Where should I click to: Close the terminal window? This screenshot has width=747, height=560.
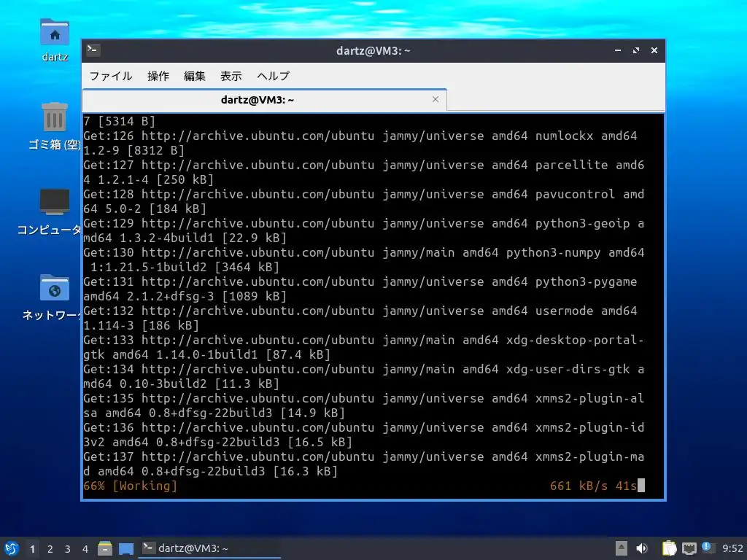[654, 50]
